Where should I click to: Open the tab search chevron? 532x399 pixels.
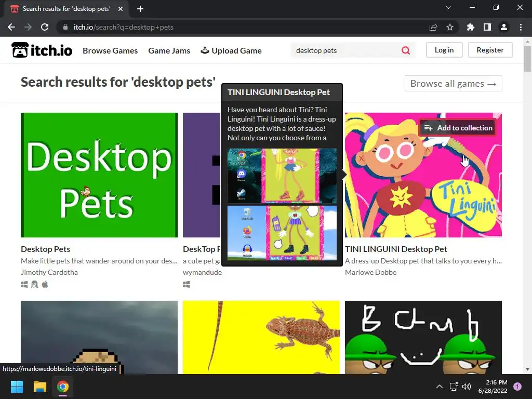pyautogui.click(x=448, y=7)
